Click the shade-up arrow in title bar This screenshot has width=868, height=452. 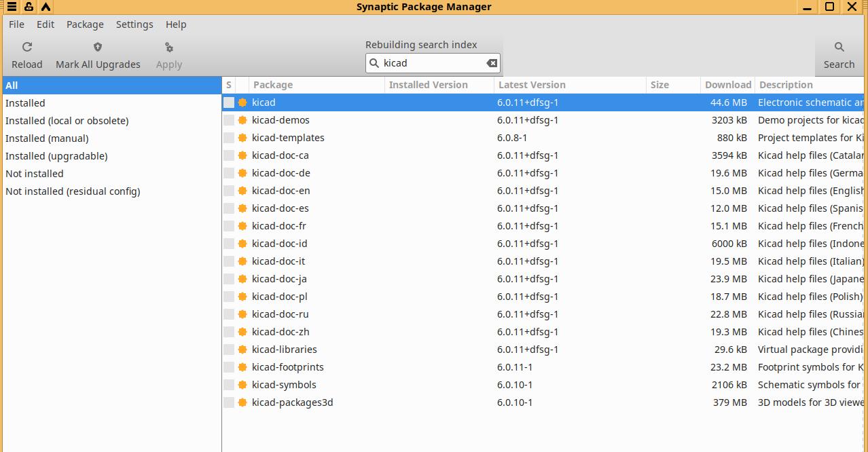[x=46, y=7]
